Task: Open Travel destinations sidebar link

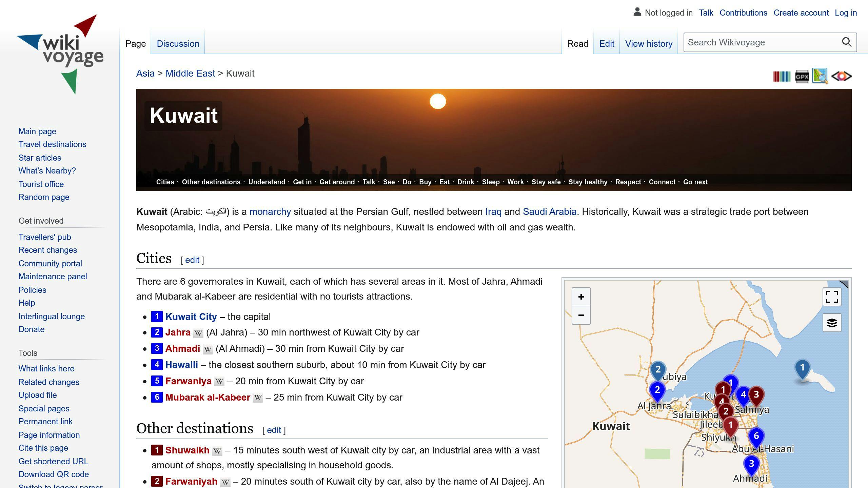Action: (x=52, y=144)
